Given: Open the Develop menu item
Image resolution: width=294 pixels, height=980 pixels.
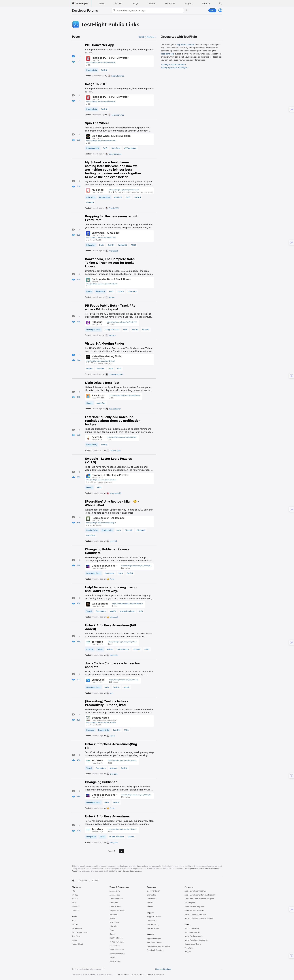Looking at the screenshot, I should point(152,3).
